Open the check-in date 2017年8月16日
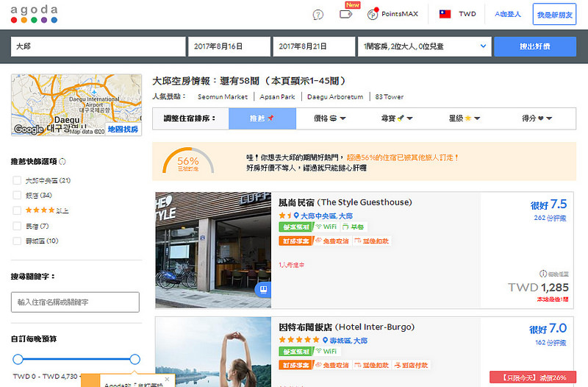Screen dimensions: 588x387 [229, 46]
